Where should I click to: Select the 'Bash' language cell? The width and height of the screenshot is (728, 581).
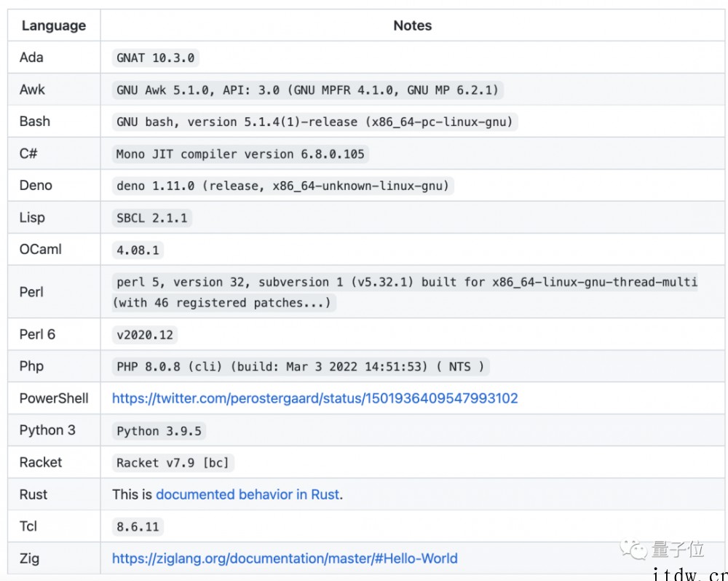coord(54,121)
